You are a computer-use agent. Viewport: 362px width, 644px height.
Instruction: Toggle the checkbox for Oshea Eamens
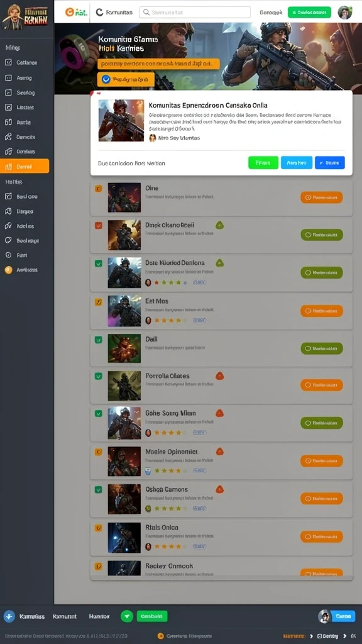pos(99,489)
